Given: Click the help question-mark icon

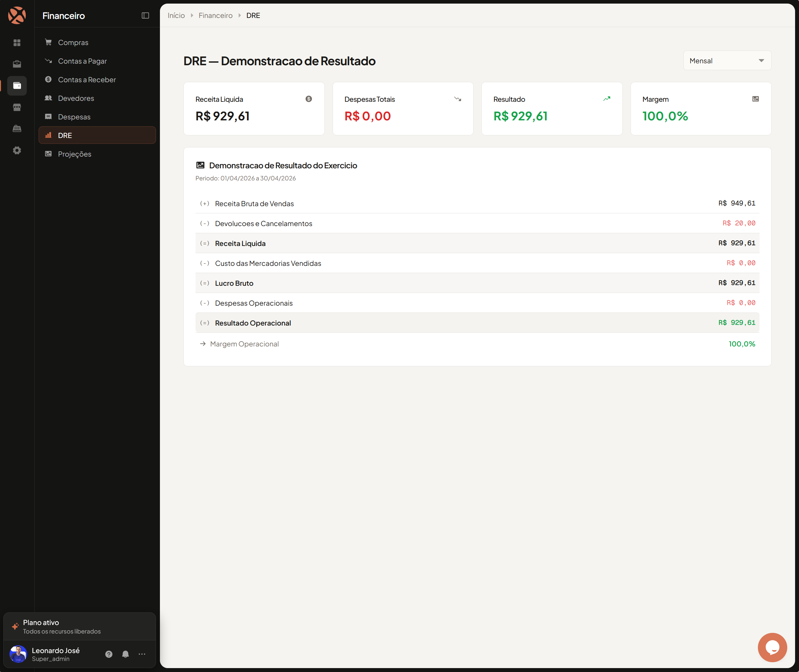Looking at the screenshot, I should point(109,654).
